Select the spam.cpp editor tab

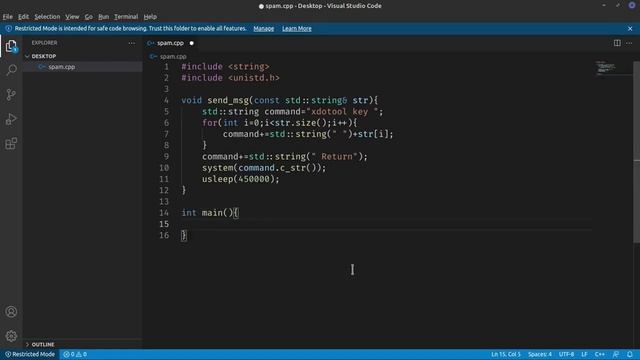(171, 43)
